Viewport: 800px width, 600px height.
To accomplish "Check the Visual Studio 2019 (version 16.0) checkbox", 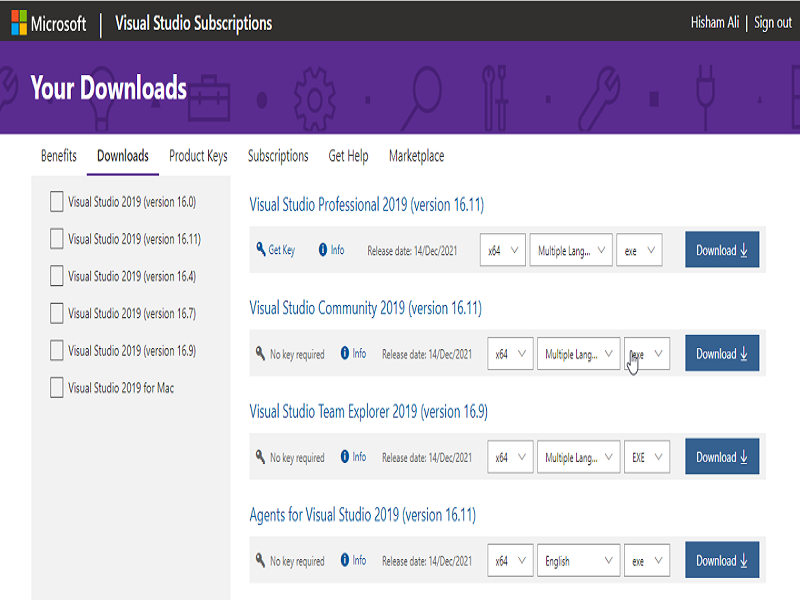I will coord(56,202).
